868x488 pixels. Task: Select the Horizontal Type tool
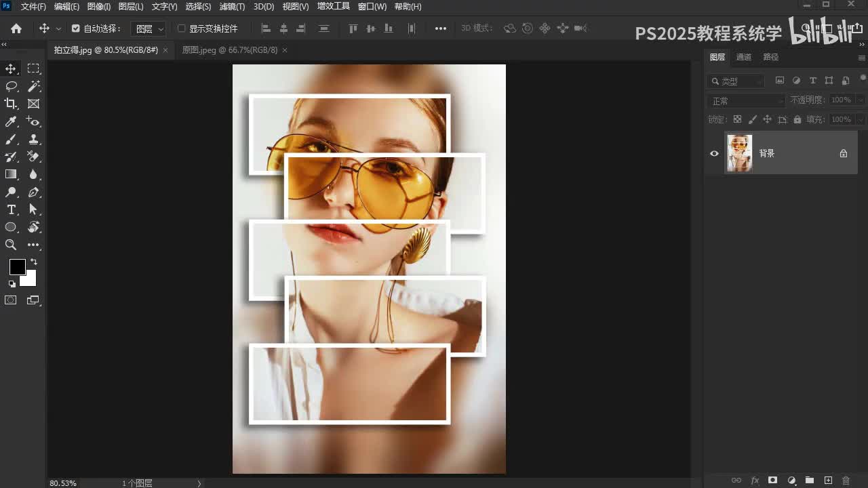coord(11,209)
